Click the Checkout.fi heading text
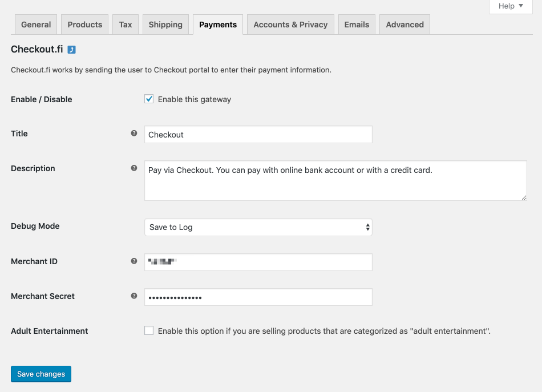The width and height of the screenshot is (542, 392). [x=37, y=50]
